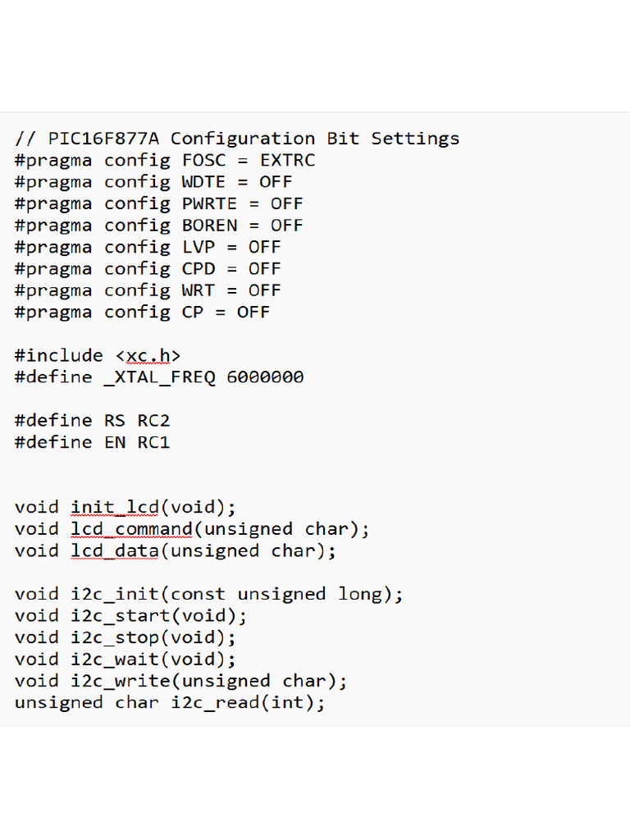Click the CP = OFF config line

142,312
